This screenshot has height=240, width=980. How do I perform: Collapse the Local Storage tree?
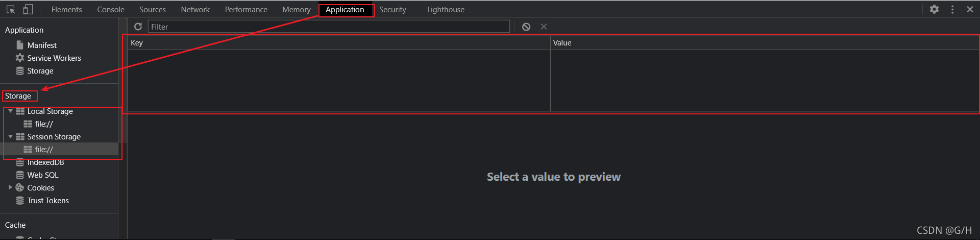tap(11, 111)
